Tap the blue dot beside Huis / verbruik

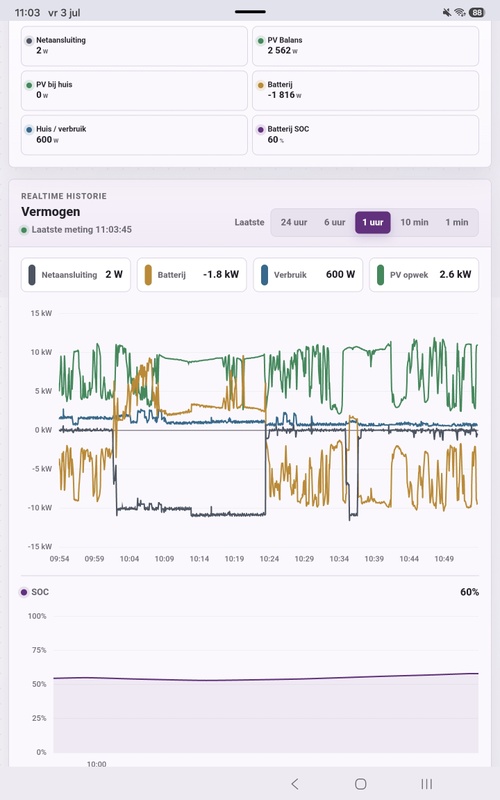(x=29, y=130)
